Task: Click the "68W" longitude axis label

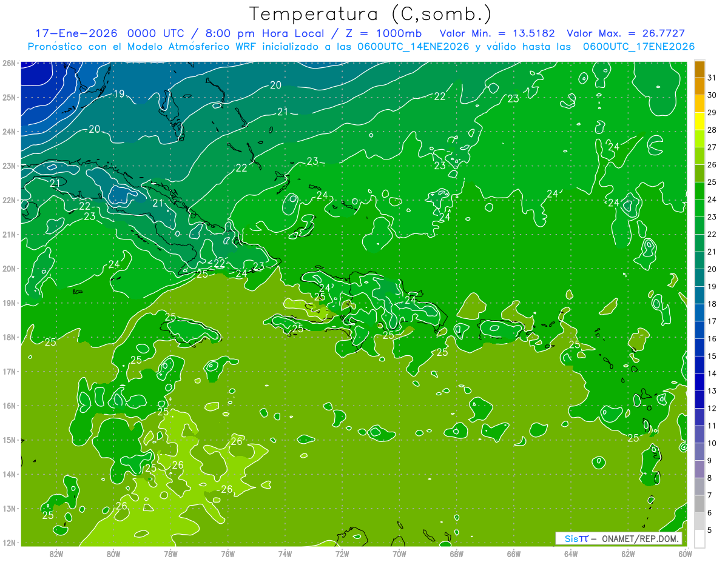Action: pos(457,554)
